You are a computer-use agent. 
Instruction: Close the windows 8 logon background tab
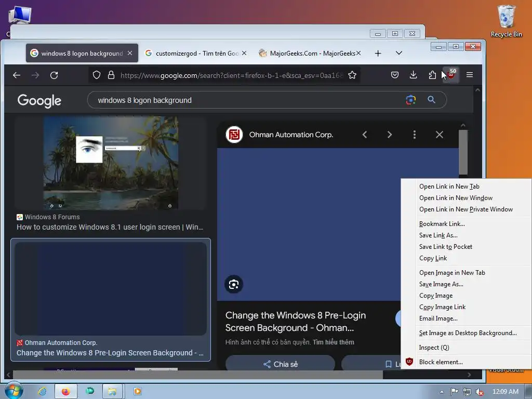(130, 54)
